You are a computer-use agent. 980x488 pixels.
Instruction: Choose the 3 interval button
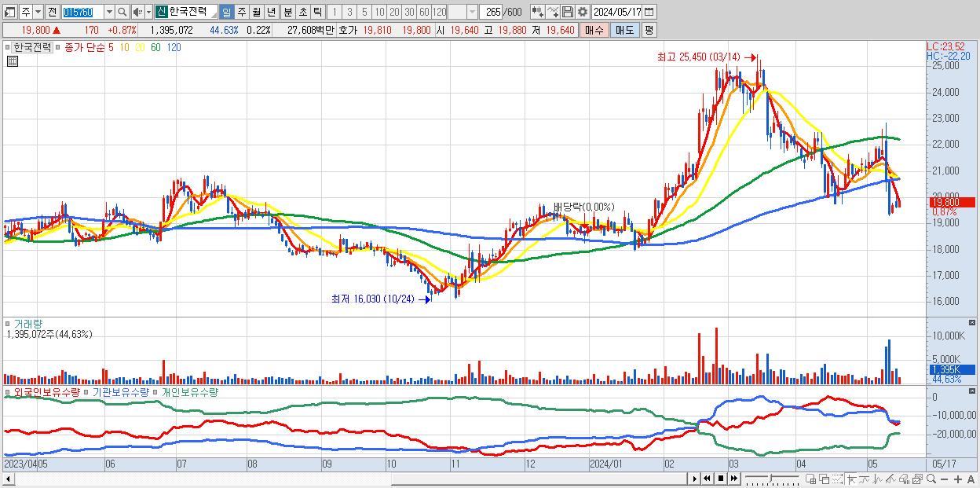349,12
